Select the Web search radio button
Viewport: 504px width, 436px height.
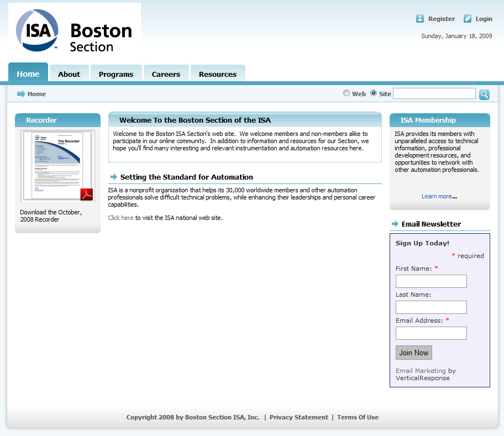[x=346, y=93]
